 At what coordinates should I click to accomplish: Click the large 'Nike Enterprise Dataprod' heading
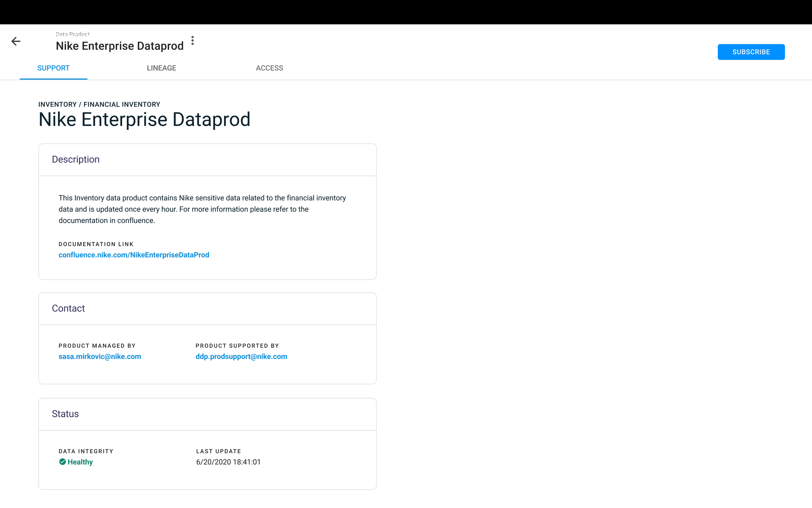tap(144, 119)
